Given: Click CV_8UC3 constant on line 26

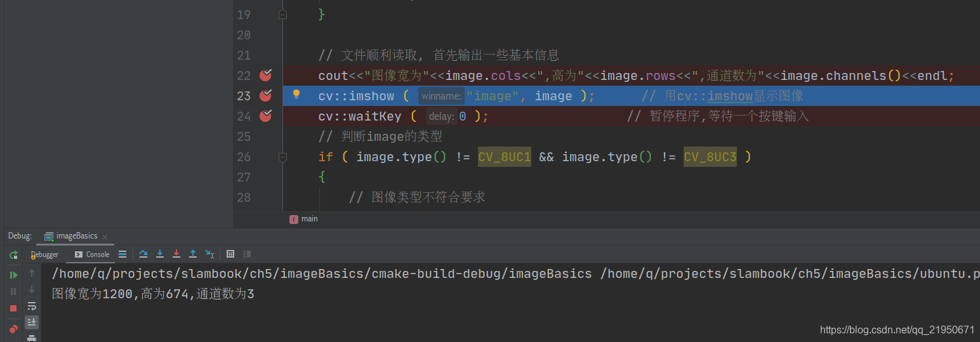Looking at the screenshot, I should point(710,157).
